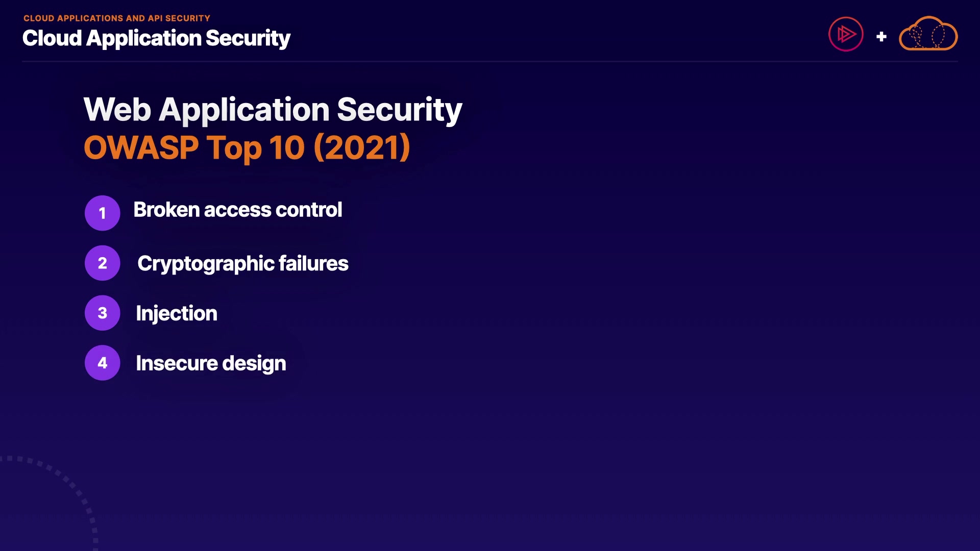980x551 pixels.
Task: Click the year '(2021)' in orange heading
Action: coord(361,147)
